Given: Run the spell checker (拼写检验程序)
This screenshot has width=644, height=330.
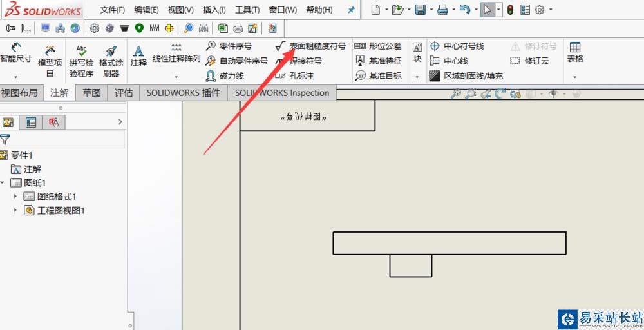Looking at the screenshot, I should pos(81,61).
